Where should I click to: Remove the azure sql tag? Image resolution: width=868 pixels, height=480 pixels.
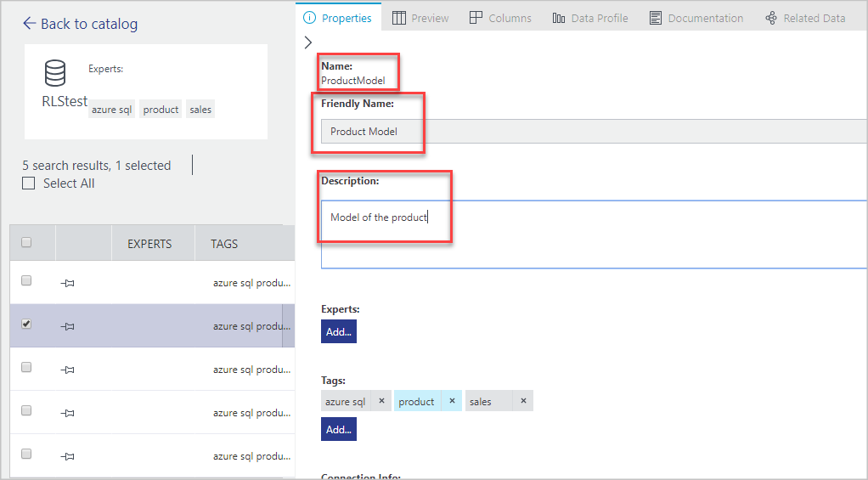(x=381, y=401)
